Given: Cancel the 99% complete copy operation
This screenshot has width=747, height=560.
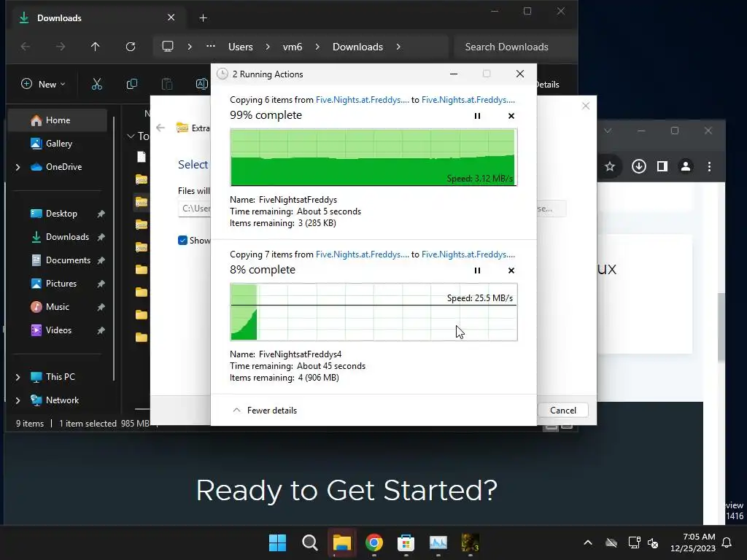Looking at the screenshot, I should (511, 116).
